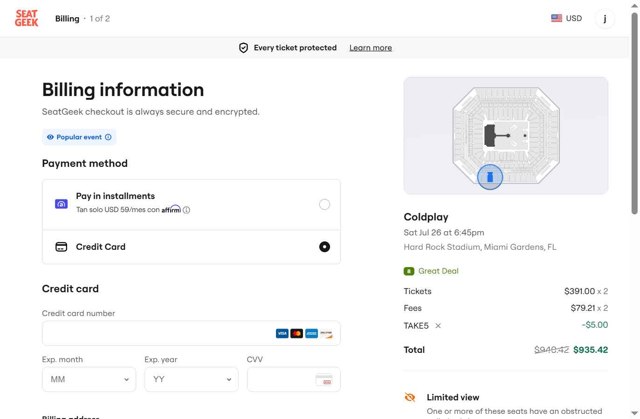Viewport: 640px width, 419px height.
Task: Click the Hard Rock Stadium venue text
Action: click(x=480, y=247)
